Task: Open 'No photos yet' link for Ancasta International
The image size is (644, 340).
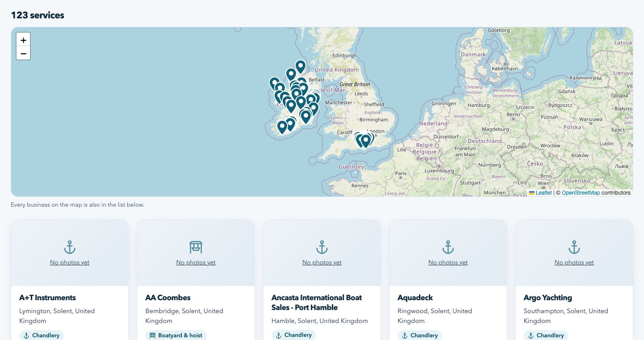Action: click(322, 263)
